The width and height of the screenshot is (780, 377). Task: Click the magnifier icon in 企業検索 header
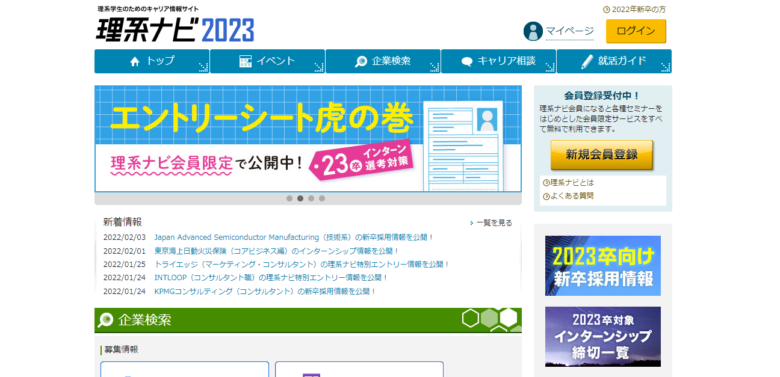tap(105, 320)
